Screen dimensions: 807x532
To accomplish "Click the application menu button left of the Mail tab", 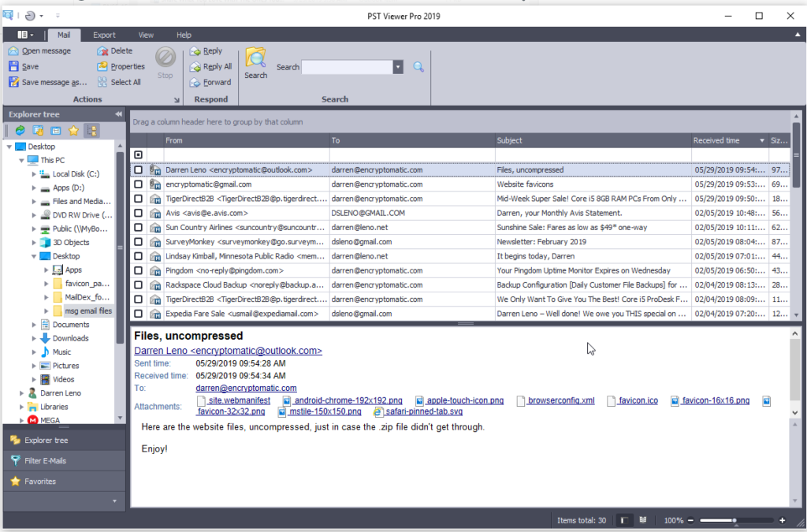I will tap(24, 35).
